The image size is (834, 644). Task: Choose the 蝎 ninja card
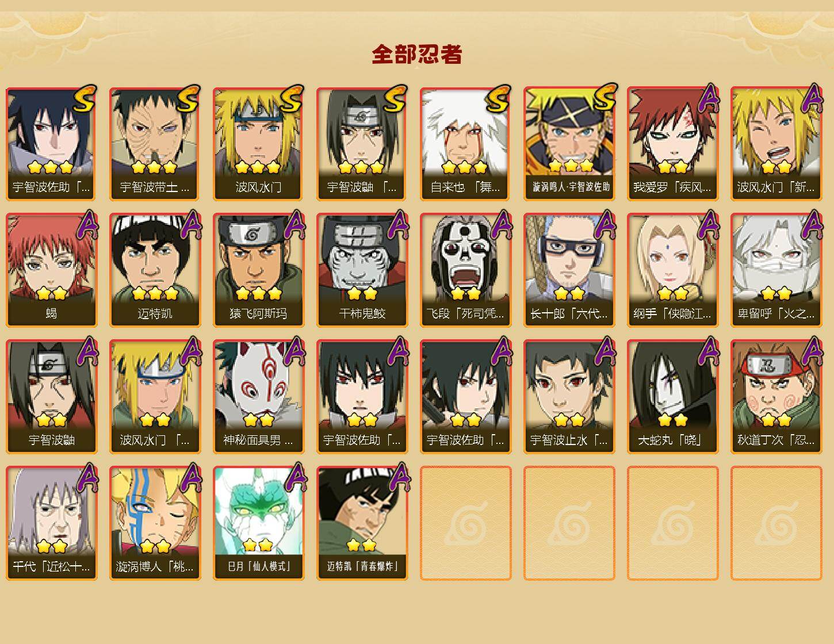(x=51, y=270)
